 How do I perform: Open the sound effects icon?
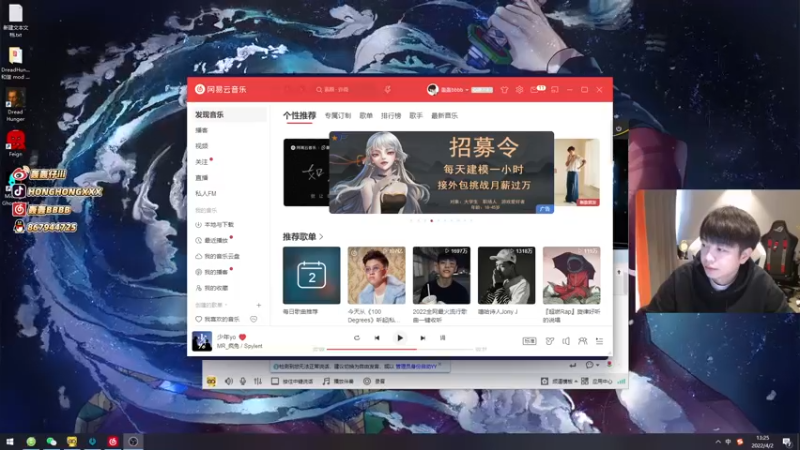[x=549, y=341]
